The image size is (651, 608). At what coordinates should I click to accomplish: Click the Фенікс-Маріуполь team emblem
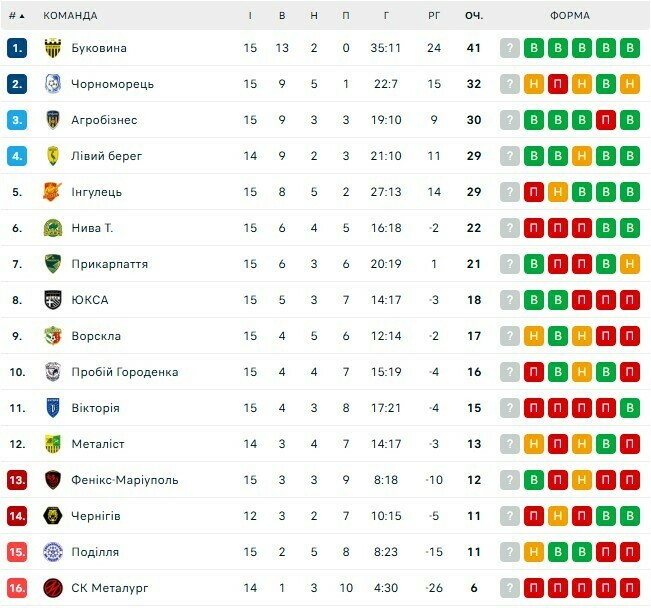coord(53,480)
